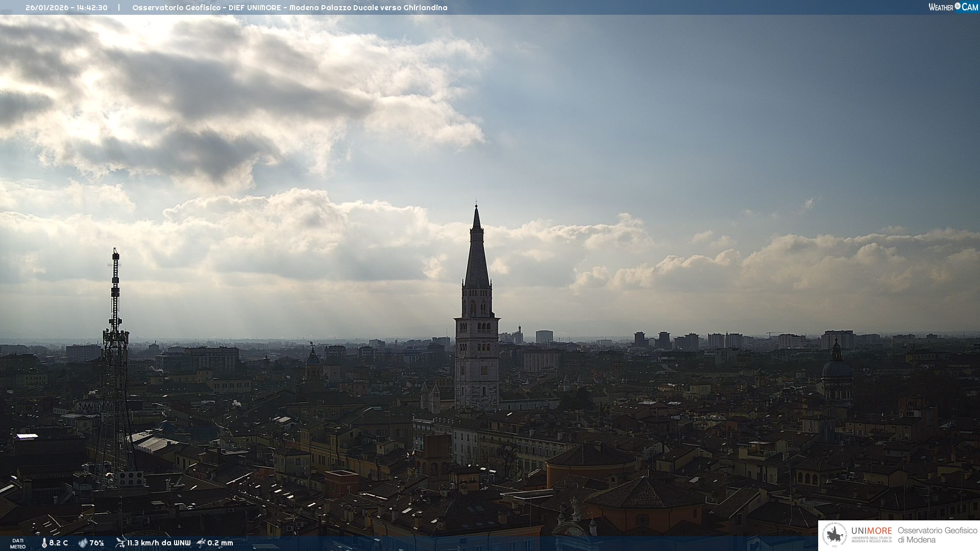Click the UNIMORE horseman seal emblem

coord(835,535)
